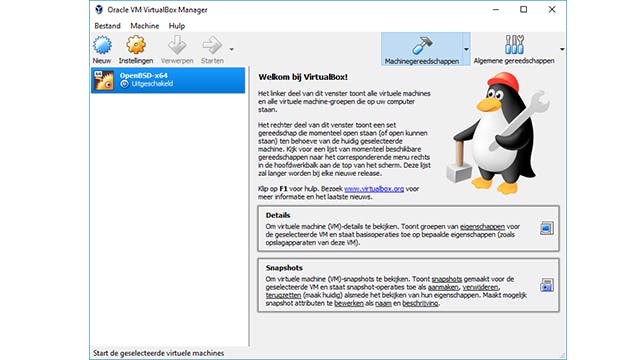Open dropdown arrow beside Algemene gereedschappen
640x360 pixels.
(x=562, y=49)
